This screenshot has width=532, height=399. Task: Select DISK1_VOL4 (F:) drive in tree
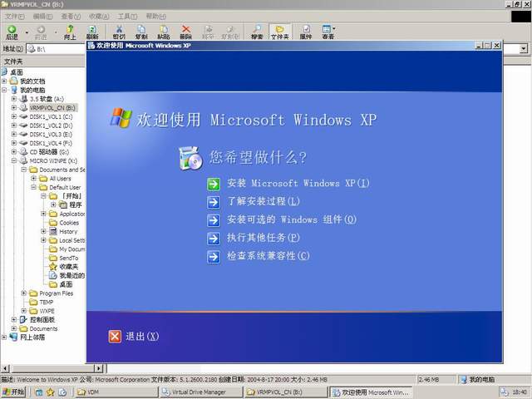tap(51, 143)
